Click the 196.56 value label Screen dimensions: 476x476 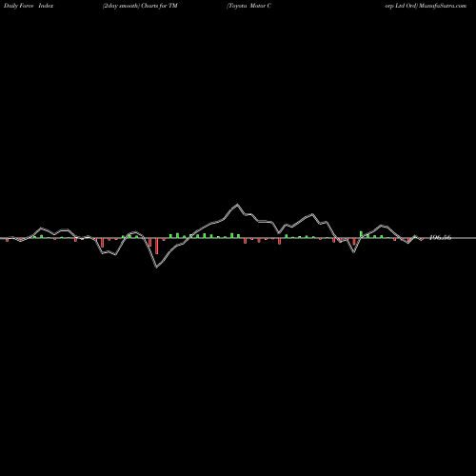tap(440, 237)
